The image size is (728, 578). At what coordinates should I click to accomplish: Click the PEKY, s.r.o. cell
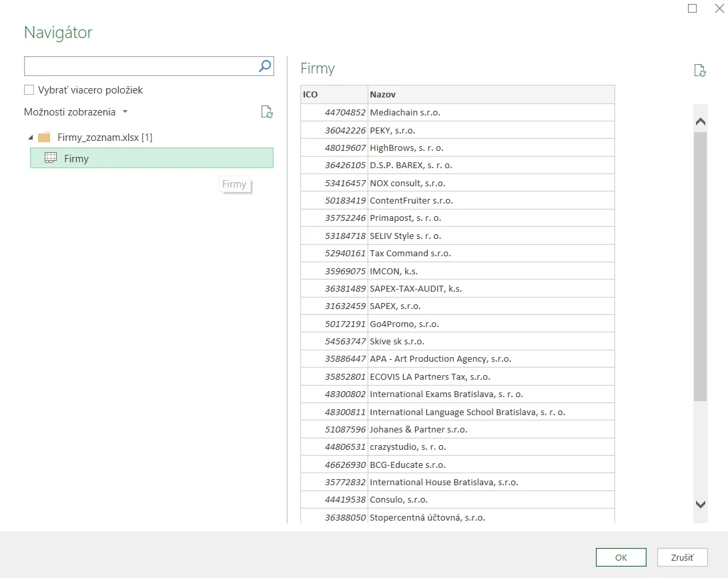(x=491, y=130)
